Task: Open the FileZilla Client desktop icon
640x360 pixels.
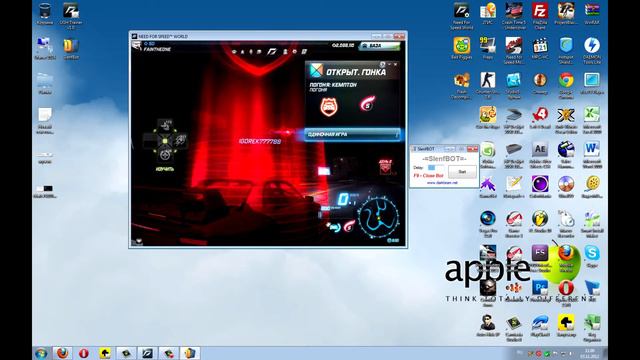Action: point(540,16)
